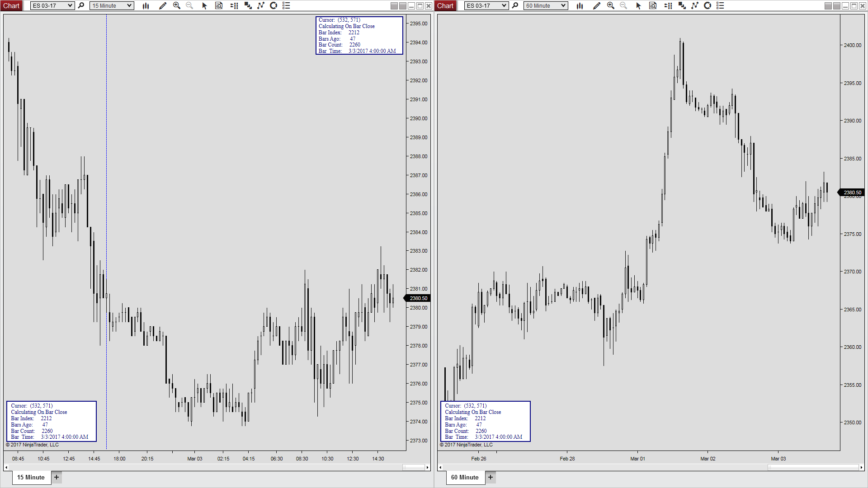Expand ES 03-17 instrument dropdown in left chart
Image resolution: width=868 pixels, height=488 pixels.
70,6
